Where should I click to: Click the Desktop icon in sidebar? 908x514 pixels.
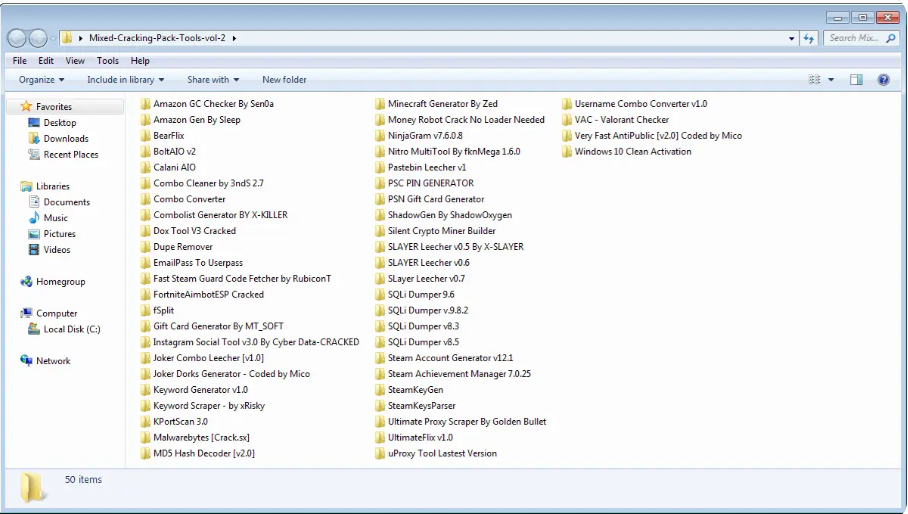tap(34, 123)
